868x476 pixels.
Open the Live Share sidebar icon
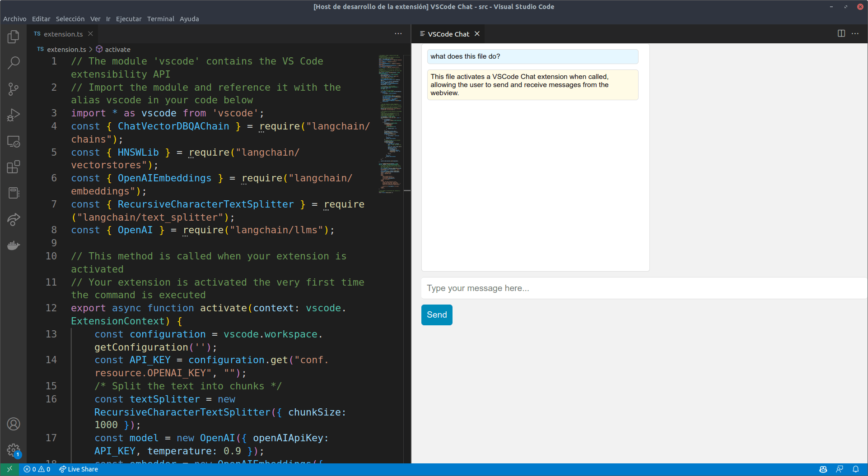[14, 220]
